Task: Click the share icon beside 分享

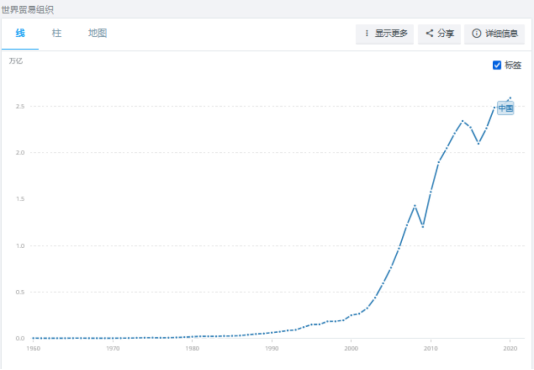Action: (429, 33)
